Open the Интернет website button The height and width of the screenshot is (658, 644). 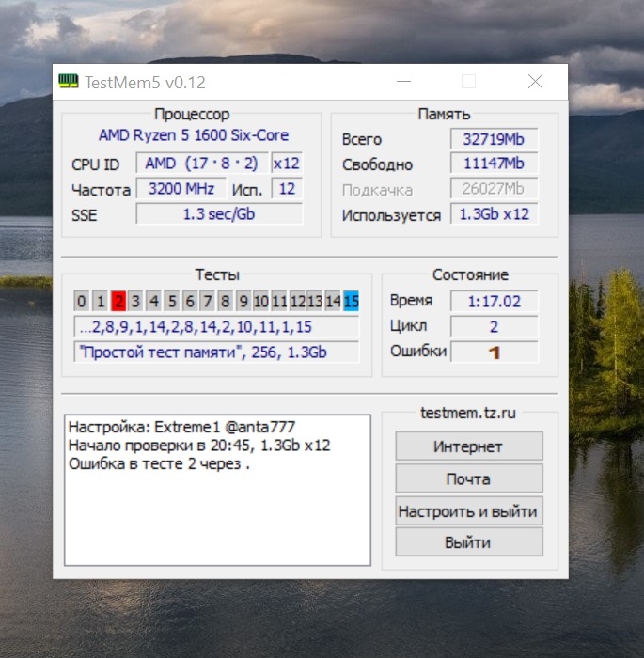click(x=469, y=446)
